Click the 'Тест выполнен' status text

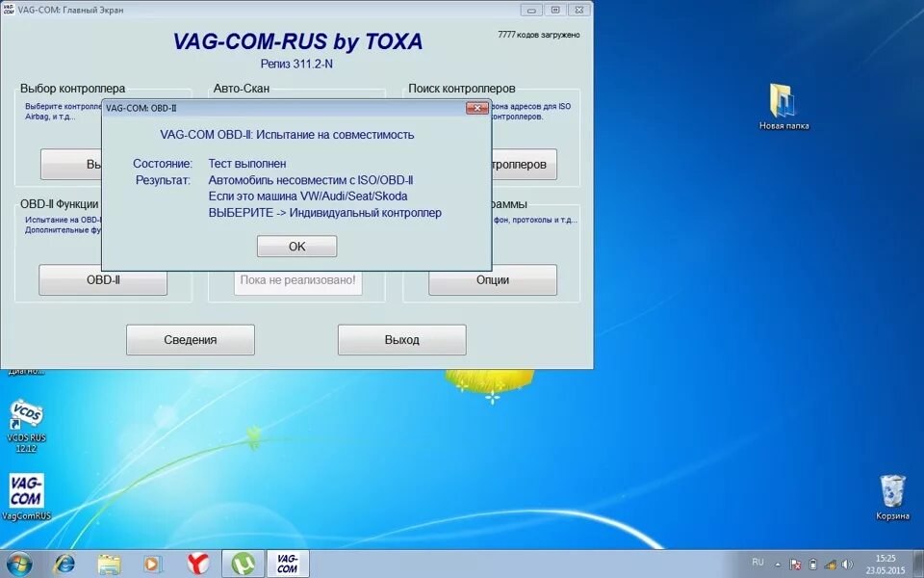pyautogui.click(x=247, y=164)
